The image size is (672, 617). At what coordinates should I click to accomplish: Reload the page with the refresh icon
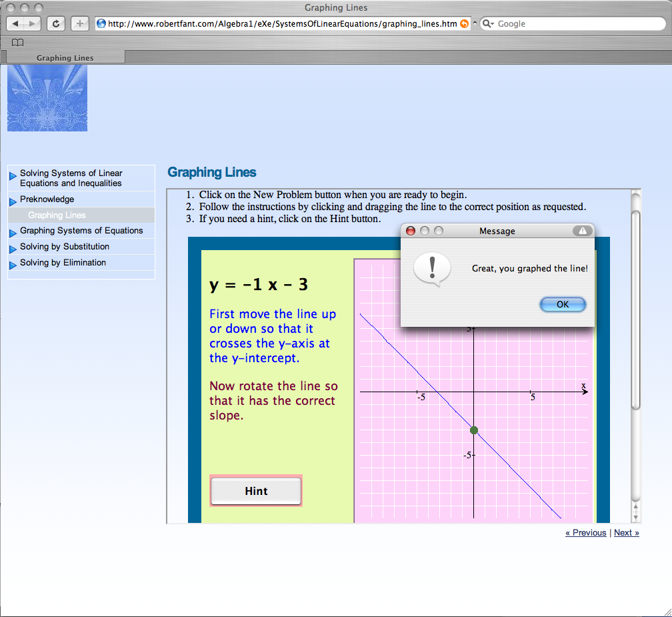tap(56, 23)
